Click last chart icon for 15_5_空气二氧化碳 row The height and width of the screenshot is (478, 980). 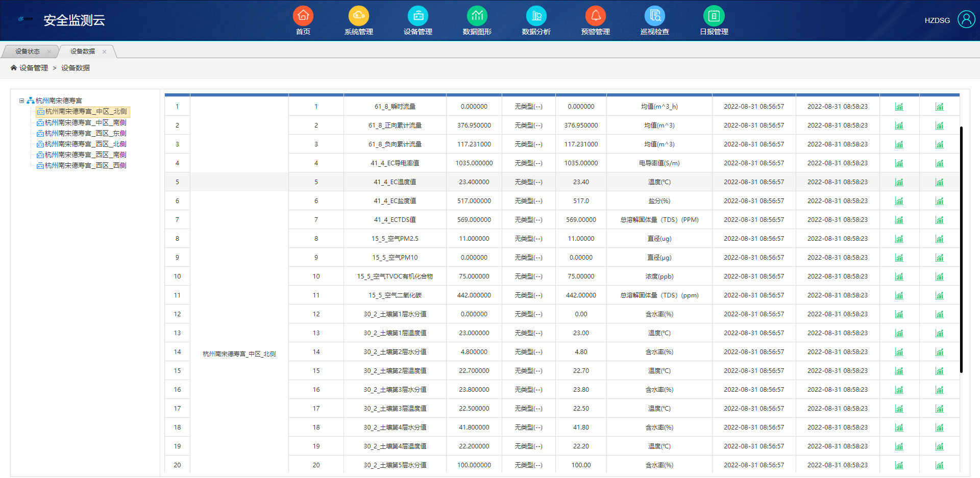[x=940, y=295]
